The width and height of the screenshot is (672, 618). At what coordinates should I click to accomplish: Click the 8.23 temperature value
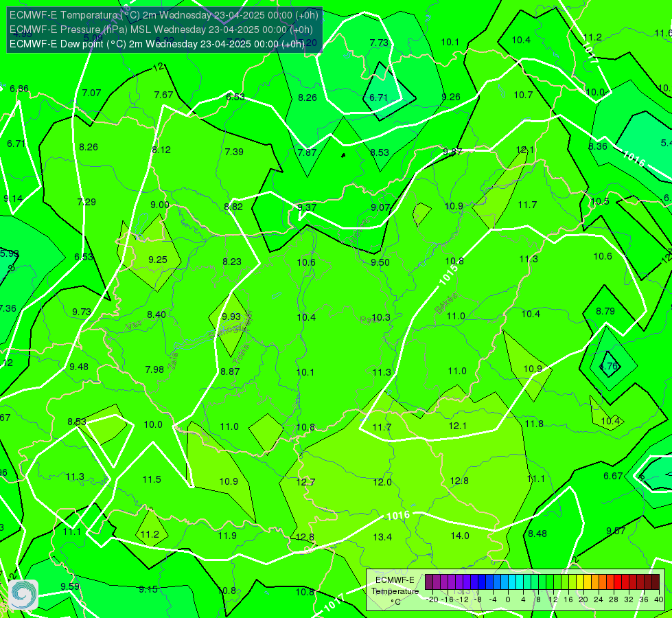tap(232, 261)
